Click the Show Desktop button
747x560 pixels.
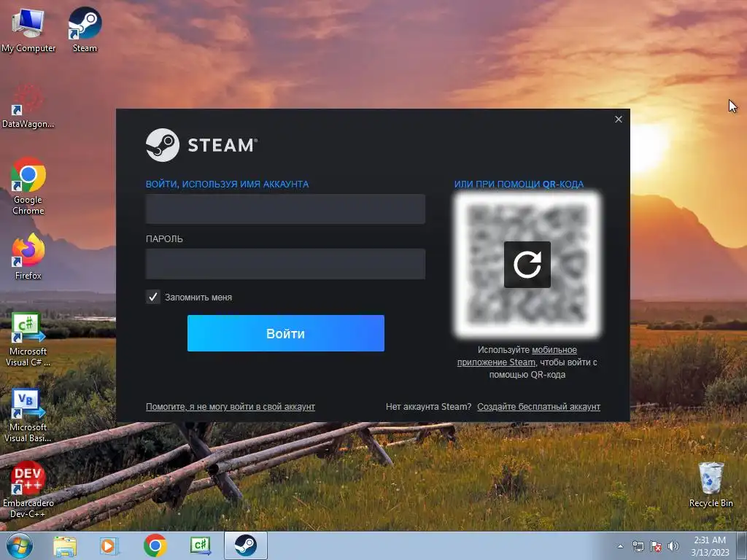pyautogui.click(x=742, y=545)
